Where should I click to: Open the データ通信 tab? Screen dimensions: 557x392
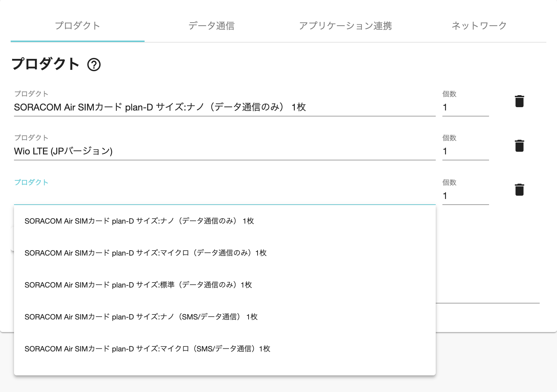pos(212,26)
